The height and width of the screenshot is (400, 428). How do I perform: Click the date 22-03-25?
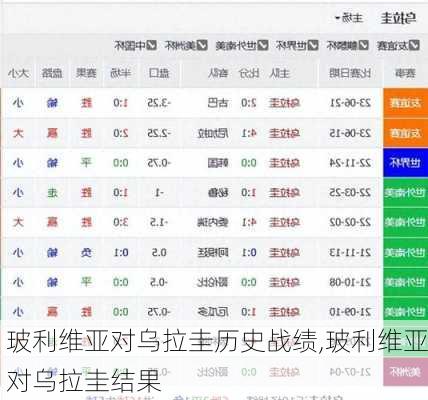350,193
